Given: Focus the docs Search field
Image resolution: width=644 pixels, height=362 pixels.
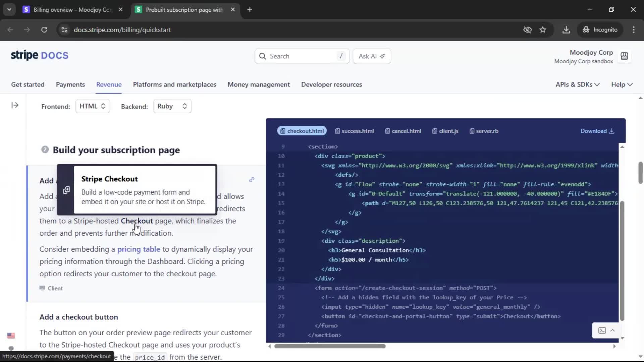Looking at the screenshot, I should (302, 56).
